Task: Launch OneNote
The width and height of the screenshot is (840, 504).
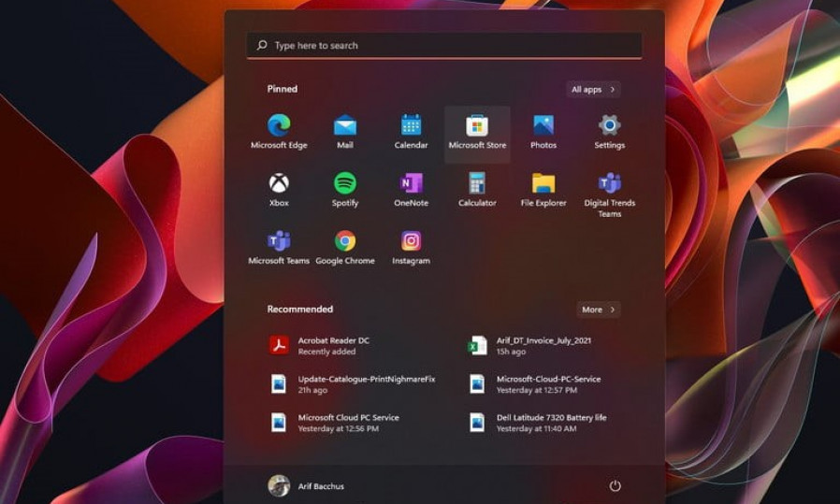Action: pos(411,191)
